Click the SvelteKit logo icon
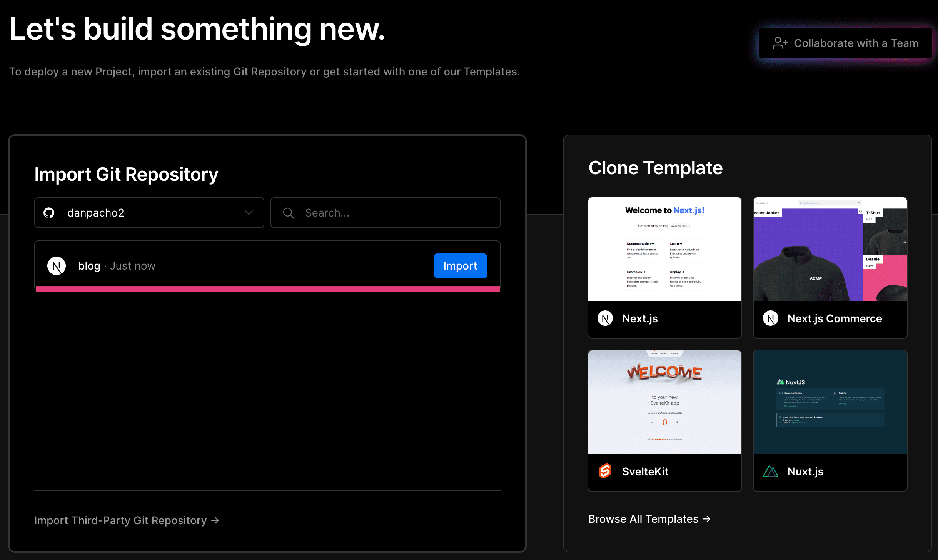The width and height of the screenshot is (938, 560). click(605, 471)
